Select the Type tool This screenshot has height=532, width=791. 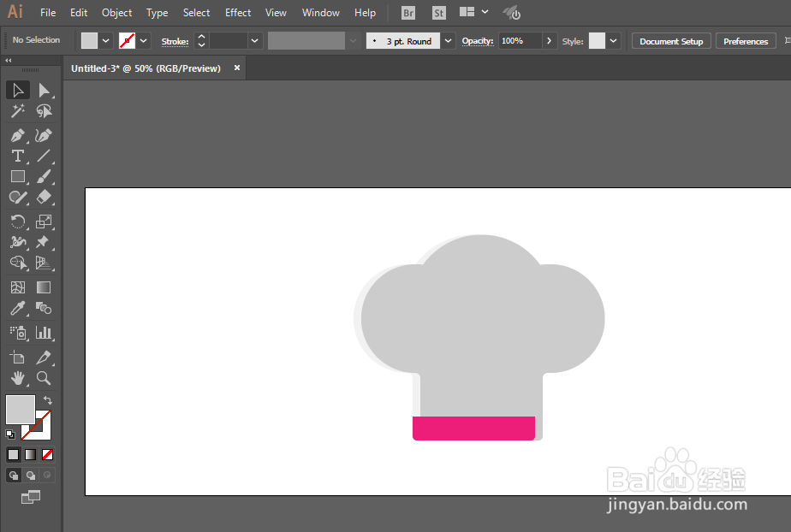point(18,157)
